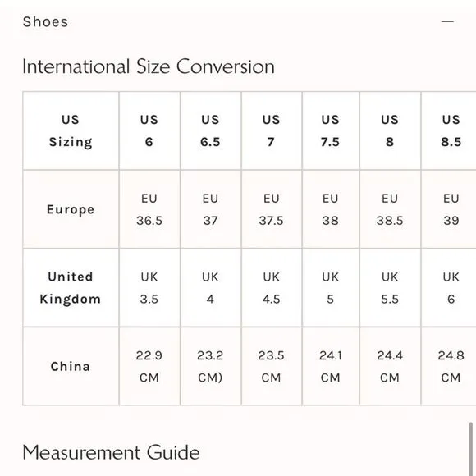Click the vertical scrollbar thumb
Viewport: 476px width, 476px height.
(x=471, y=449)
